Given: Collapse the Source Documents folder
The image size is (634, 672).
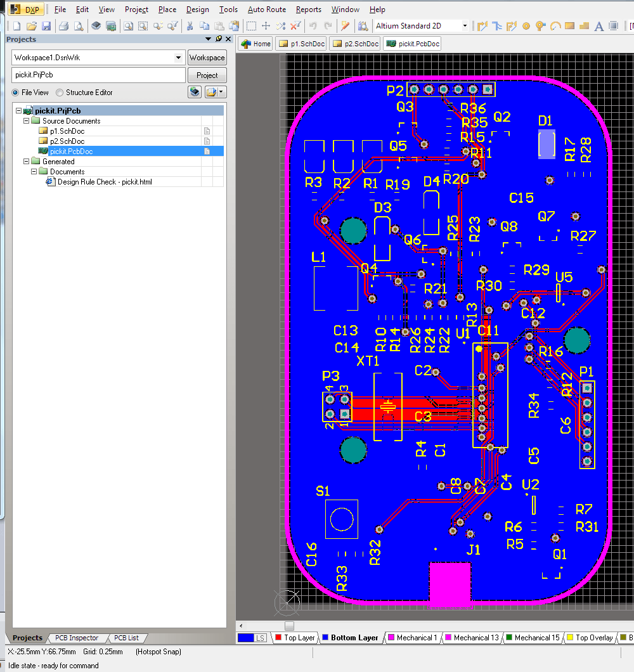Looking at the screenshot, I should point(26,120).
